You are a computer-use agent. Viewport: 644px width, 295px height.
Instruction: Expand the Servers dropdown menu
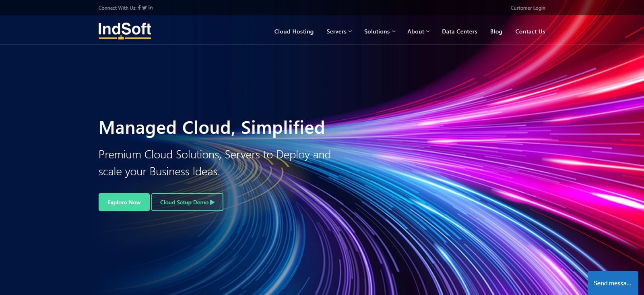tap(339, 31)
